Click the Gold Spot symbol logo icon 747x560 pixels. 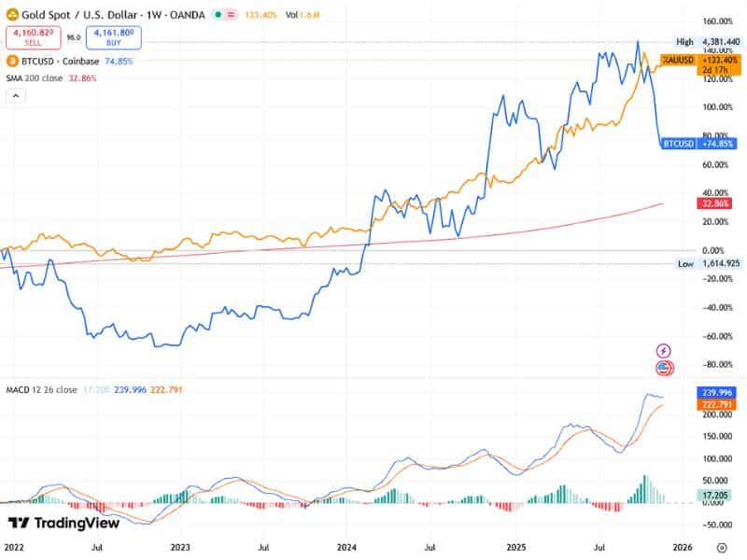[x=13, y=13]
